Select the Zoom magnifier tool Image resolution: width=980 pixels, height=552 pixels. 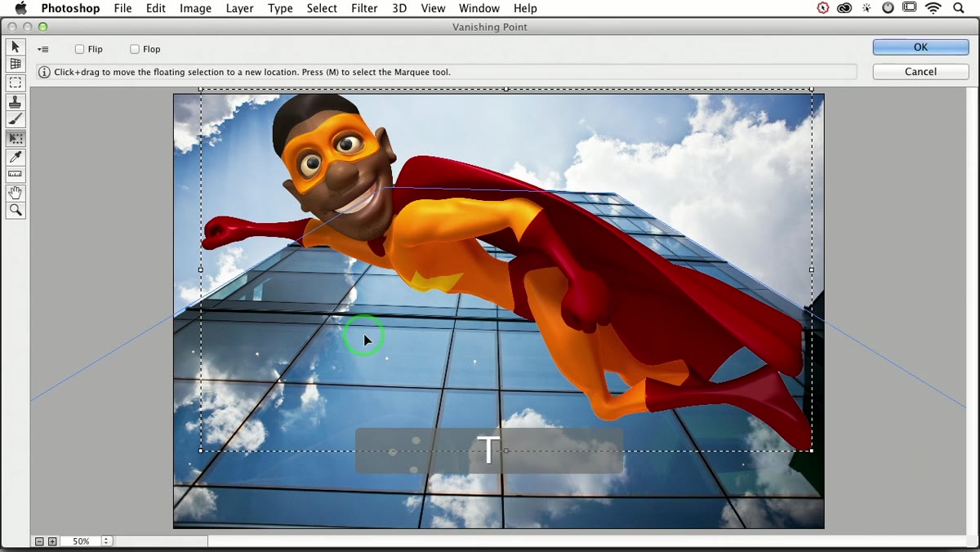point(16,211)
